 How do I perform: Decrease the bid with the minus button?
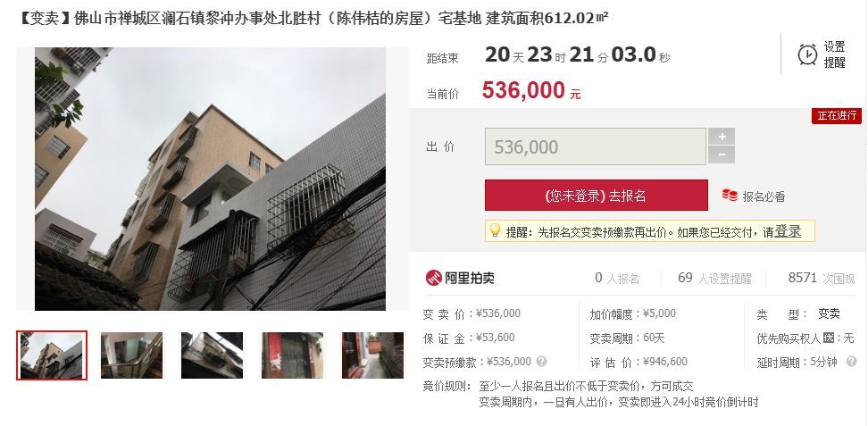tap(722, 155)
